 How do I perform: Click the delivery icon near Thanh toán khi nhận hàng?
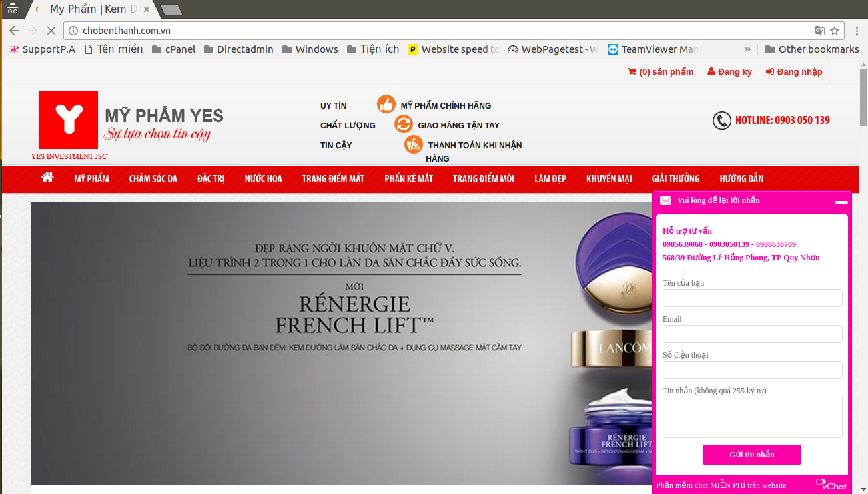coord(414,144)
